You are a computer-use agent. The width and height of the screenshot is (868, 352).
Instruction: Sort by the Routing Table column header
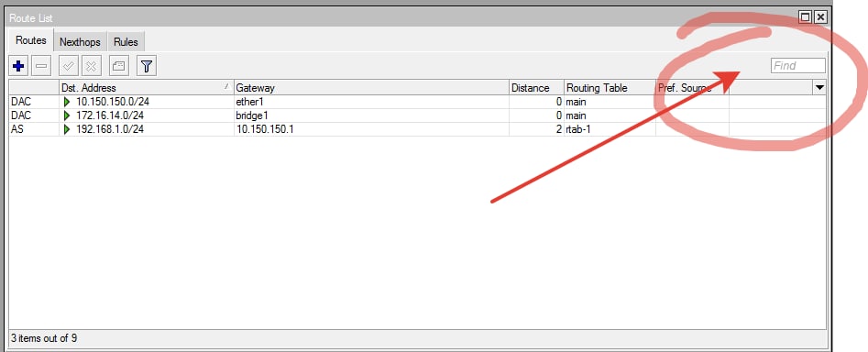click(x=610, y=87)
